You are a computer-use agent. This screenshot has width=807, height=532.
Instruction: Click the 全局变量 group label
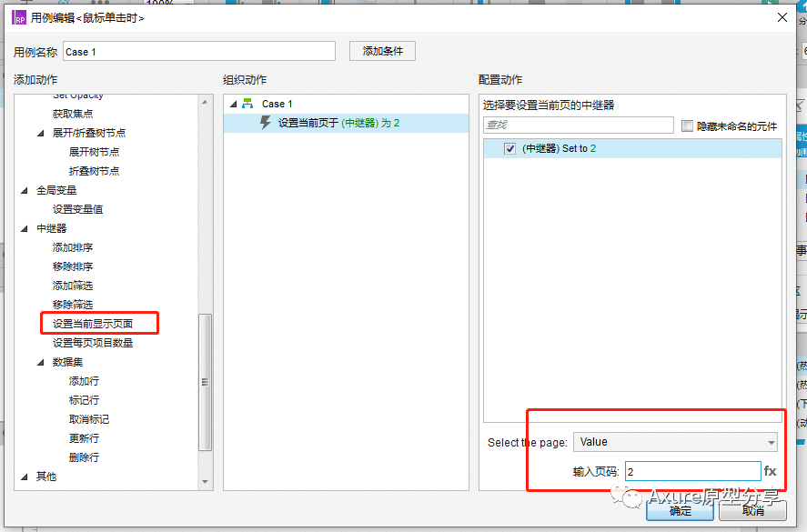tap(56, 190)
